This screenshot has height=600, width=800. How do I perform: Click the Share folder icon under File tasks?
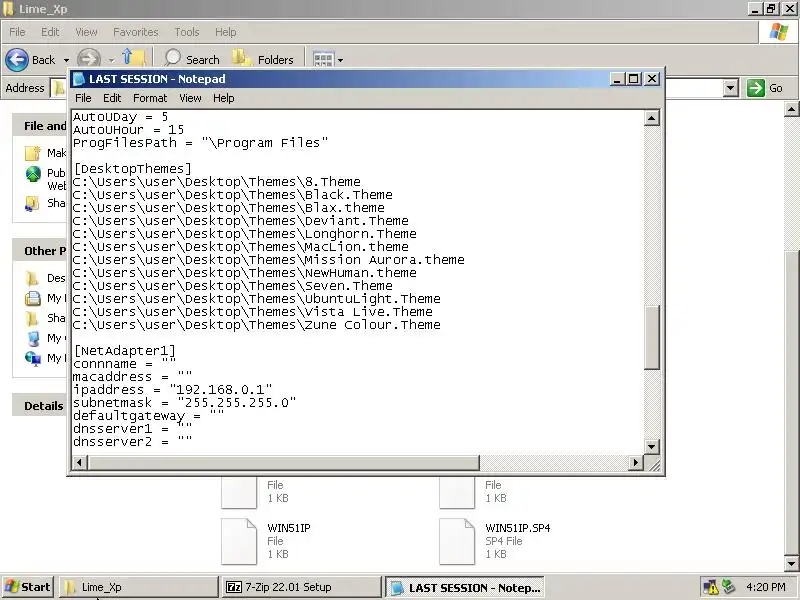point(32,203)
